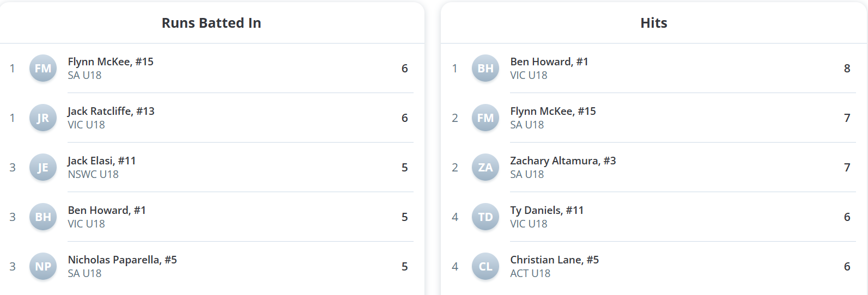Open Zachary Altamura, #3 player link
The image size is (868, 295).
coord(563,161)
